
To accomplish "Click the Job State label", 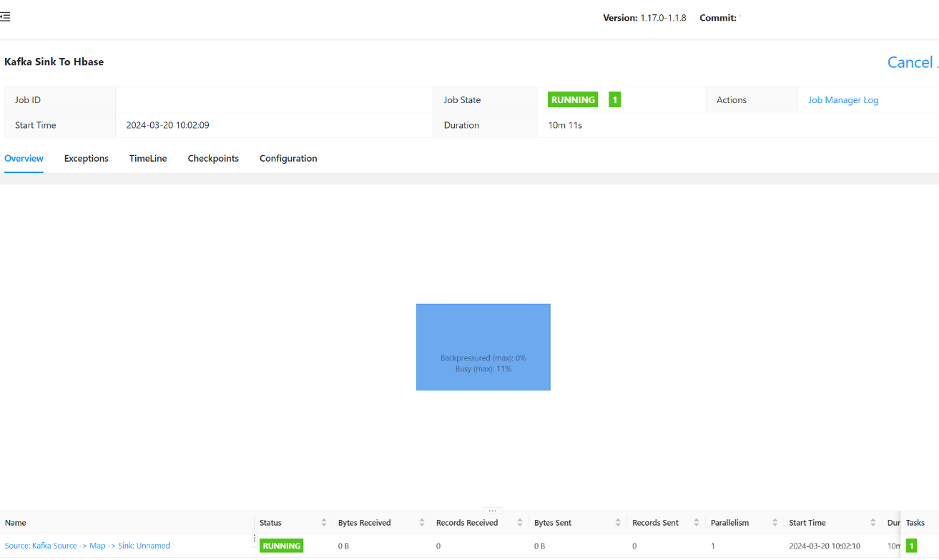I will point(462,100).
